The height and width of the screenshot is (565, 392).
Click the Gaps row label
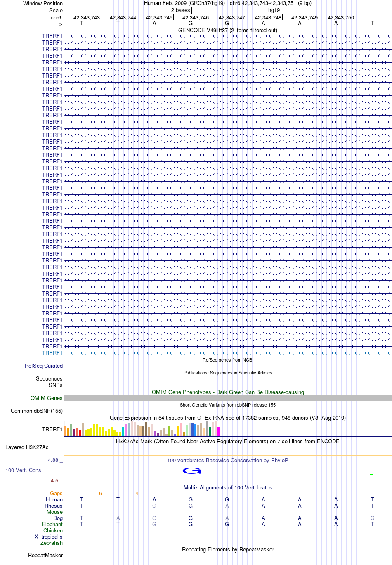click(56, 494)
